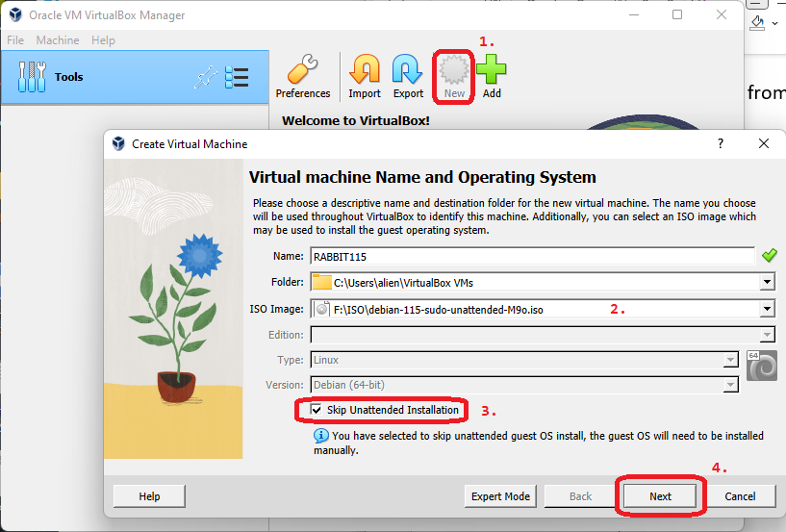Maximize the VirtualBox Manager window
The image size is (786, 532).
pos(677,14)
